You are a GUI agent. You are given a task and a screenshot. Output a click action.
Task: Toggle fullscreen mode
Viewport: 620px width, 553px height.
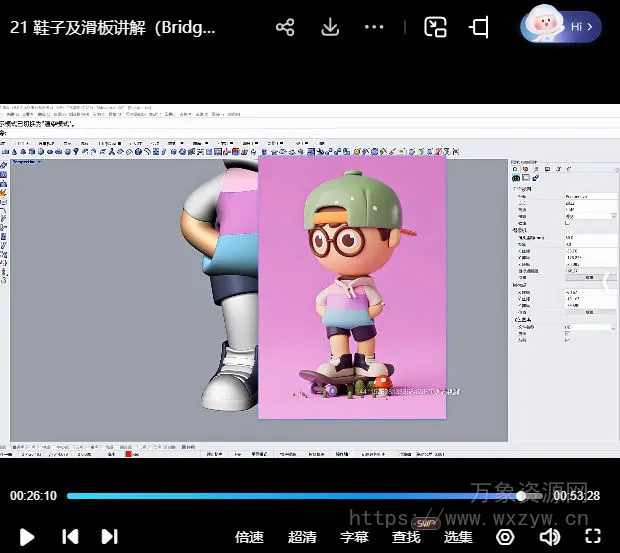593,537
